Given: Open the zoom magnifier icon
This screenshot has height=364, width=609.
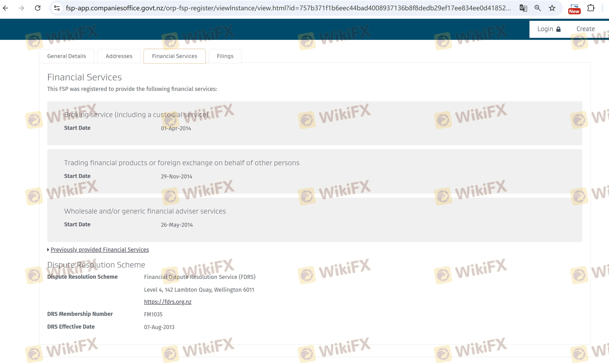Looking at the screenshot, I should (538, 8).
